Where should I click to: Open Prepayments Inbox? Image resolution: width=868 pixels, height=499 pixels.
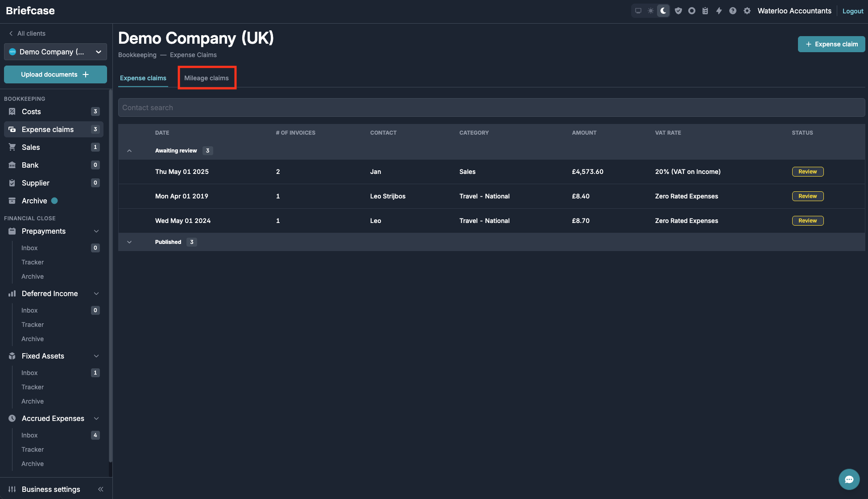point(29,248)
